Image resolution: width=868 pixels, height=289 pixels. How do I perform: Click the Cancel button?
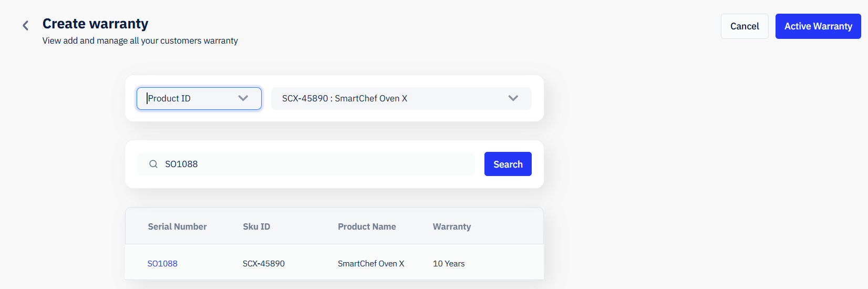coord(745,26)
